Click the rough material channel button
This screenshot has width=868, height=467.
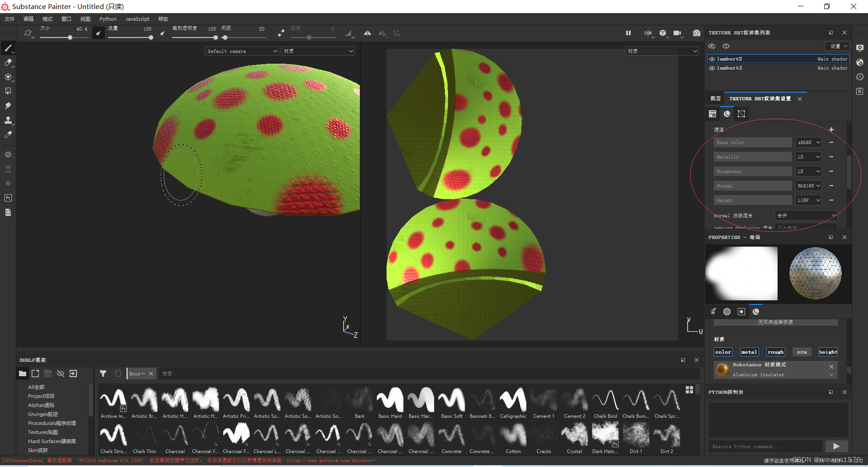776,352
